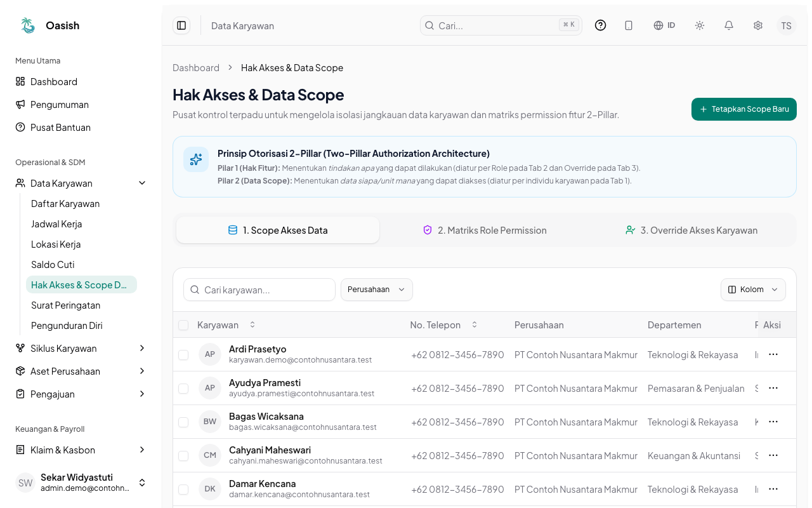Check the Ayudya Pramesti row checkbox
This screenshot has height=508, width=812.
183,389
